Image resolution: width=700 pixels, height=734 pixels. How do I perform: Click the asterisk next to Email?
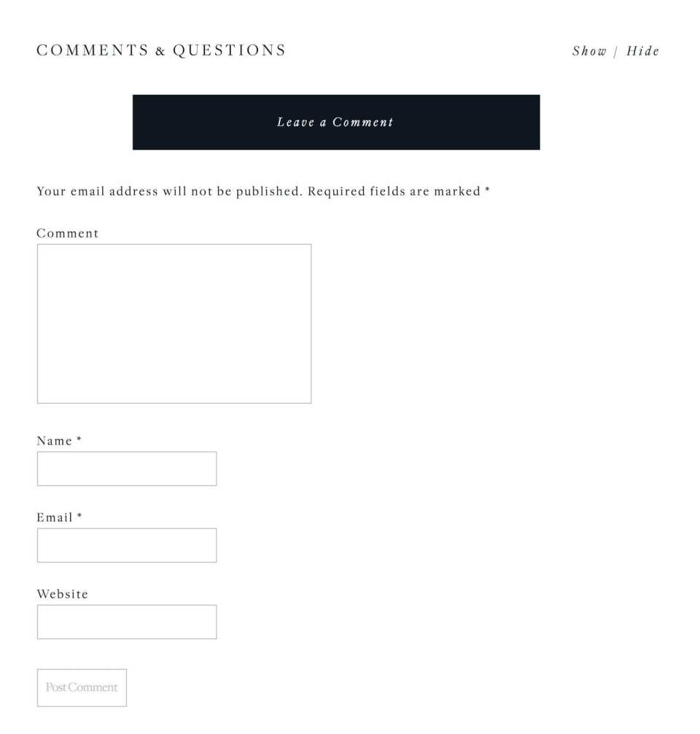pyautogui.click(x=79, y=518)
